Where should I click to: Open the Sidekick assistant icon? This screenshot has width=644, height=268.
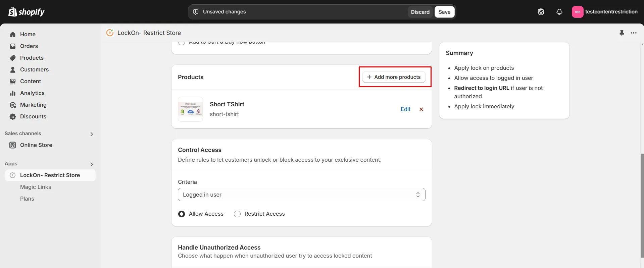click(x=541, y=12)
